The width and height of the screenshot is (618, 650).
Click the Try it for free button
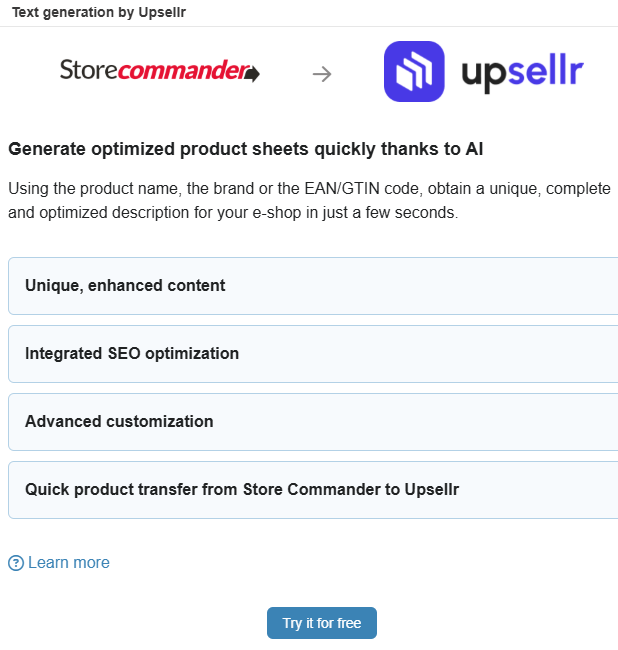click(x=322, y=623)
